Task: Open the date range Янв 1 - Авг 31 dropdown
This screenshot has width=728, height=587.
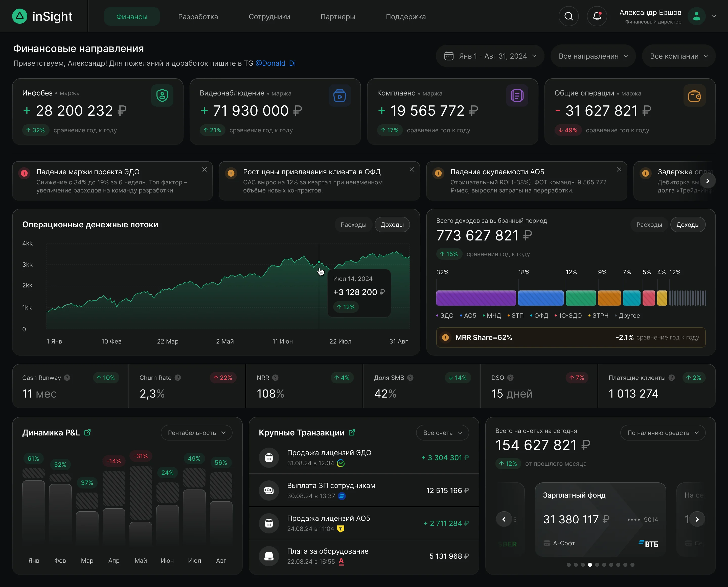Action: coord(490,56)
